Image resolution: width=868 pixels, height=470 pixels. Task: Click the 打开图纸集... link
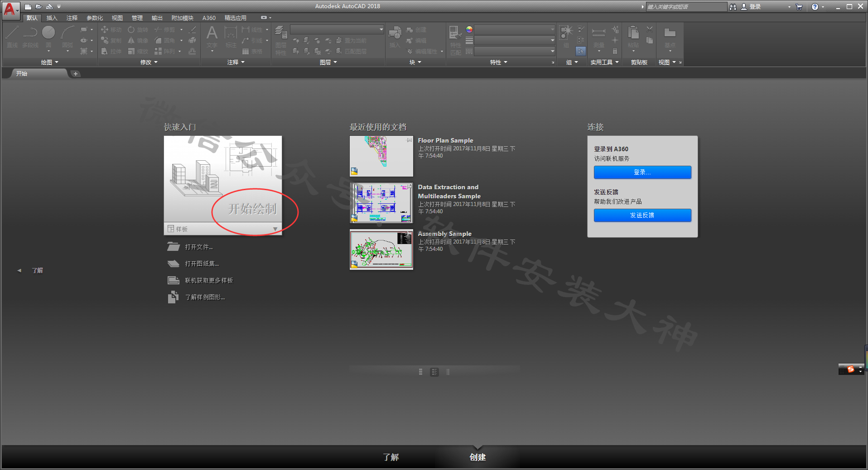pos(202,264)
